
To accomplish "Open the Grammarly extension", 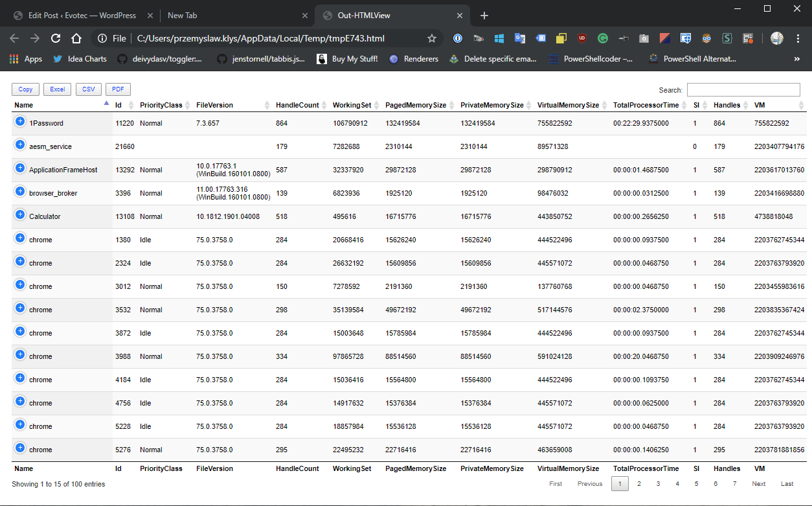I will click(602, 38).
